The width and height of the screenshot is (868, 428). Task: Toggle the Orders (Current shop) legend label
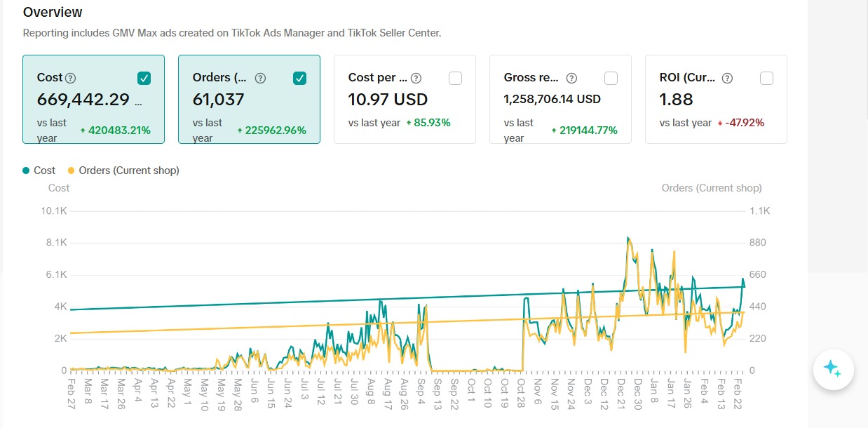click(x=128, y=170)
